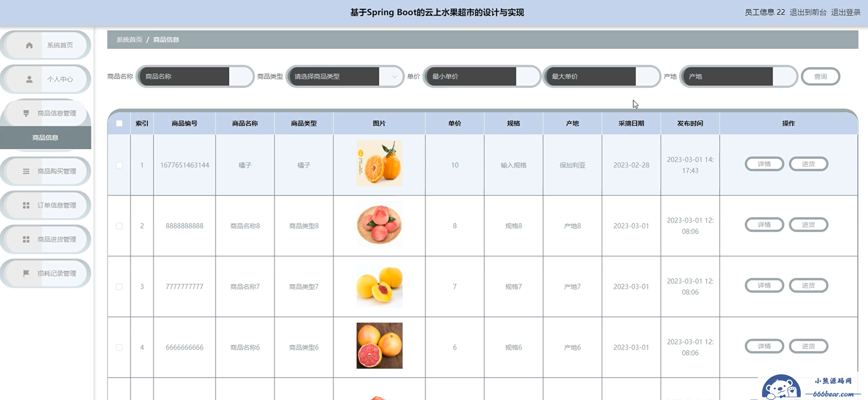
Task: Click the 采摘日期 column header
Action: click(631, 124)
